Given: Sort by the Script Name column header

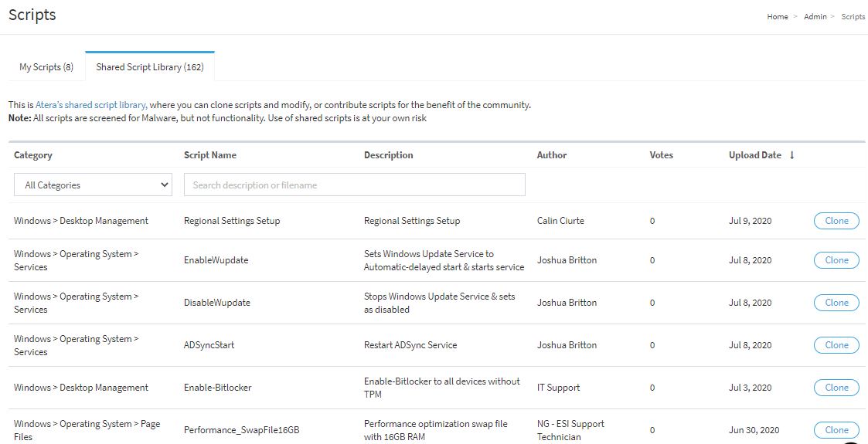Looking at the screenshot, I should click(x=209, y=155).
